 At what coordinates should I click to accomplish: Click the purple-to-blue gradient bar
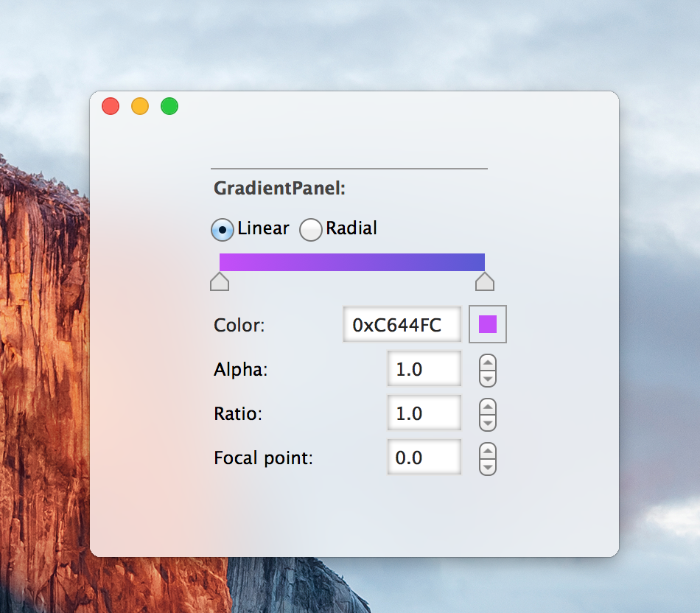pos(352,262)
